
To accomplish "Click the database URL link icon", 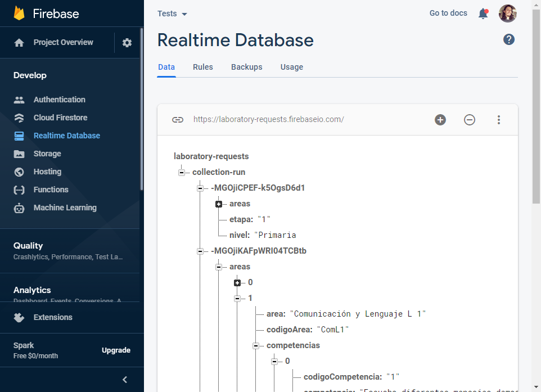I will coord(178,120).
